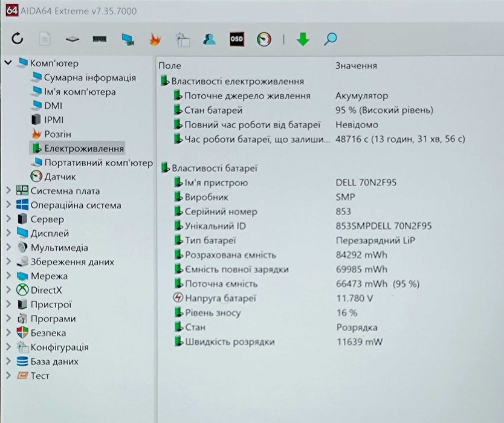The height and width of the screenshot is (423, 504).
Task: Click the Report page icon in toolbar
Action: 45,39
